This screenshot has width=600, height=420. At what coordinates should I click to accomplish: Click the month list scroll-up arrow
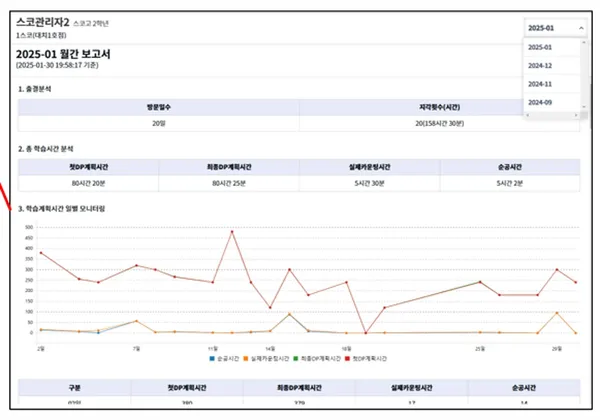(x=584, y=42)
